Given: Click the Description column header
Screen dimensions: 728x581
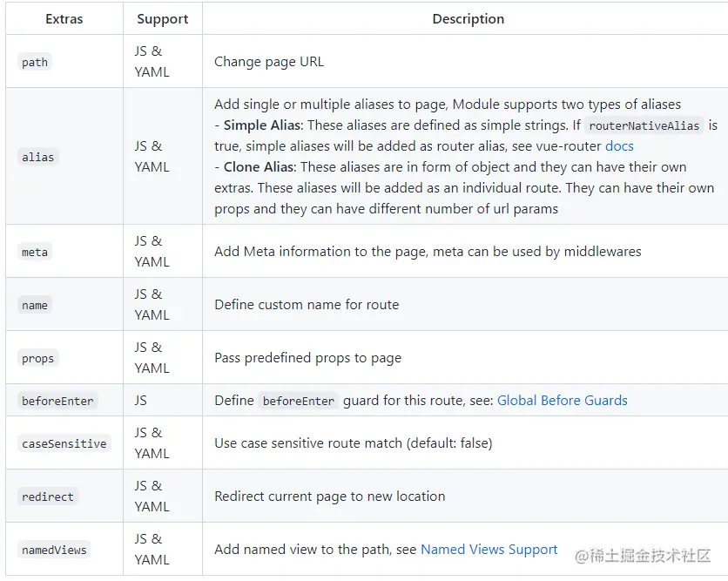Looking at the screenshot, I should (468, 18).
